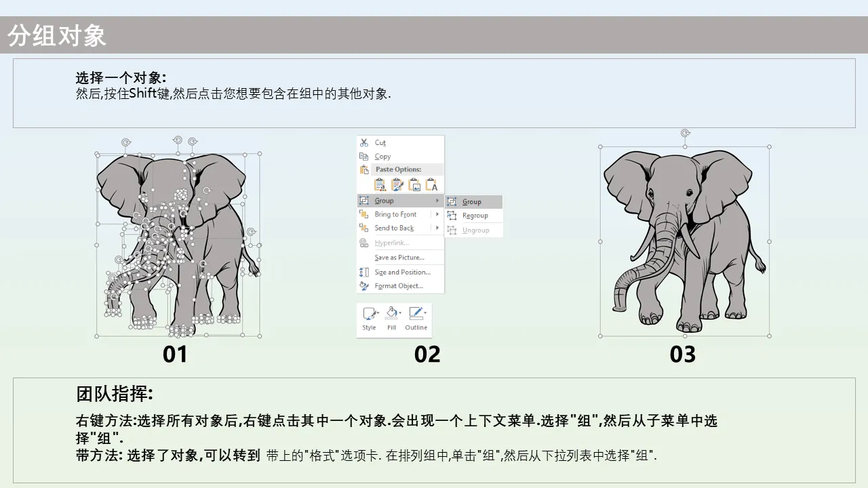The height and width of the screenshot is (488, 868).
Task: Choose the Keep Source Formatting paste icon
Action: 397,184
